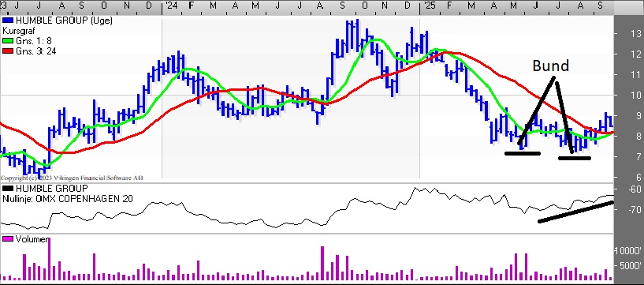Click the red Gns. 3: 24 legend swatch
Image resolution: width=644 pixels, height=285 pixels.
tap(8, 51)
